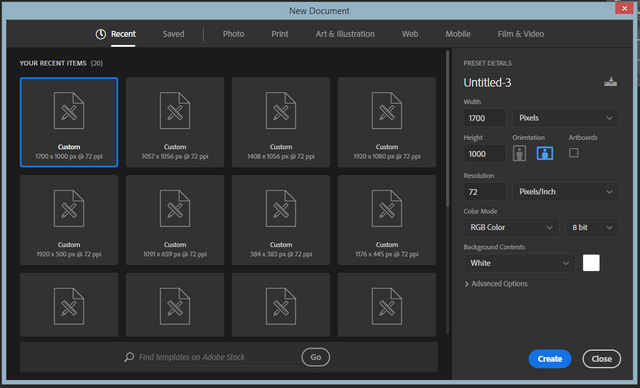Click the magnifier icon in Adobe Stock search

(129, 357)
